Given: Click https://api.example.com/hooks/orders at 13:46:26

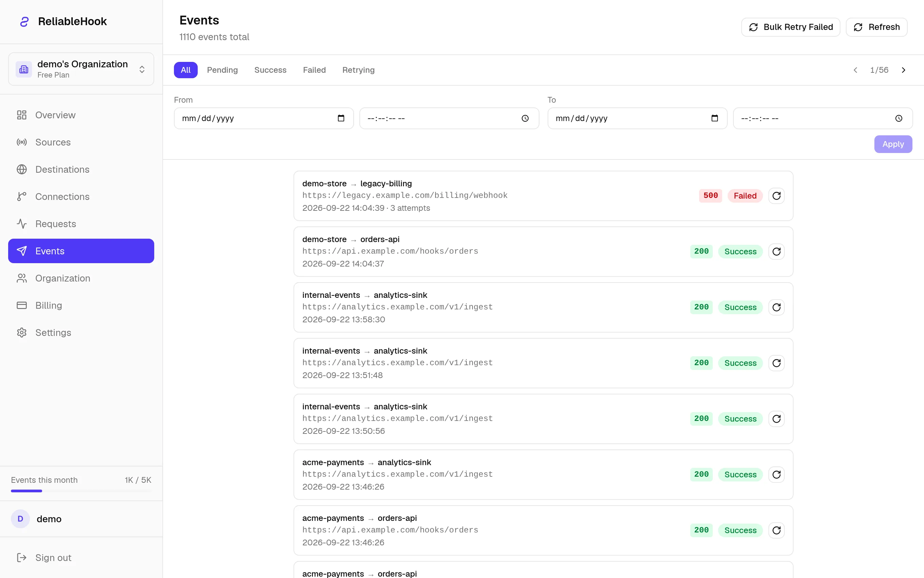Looking at the screenshot, I should (x=390, y=530).
